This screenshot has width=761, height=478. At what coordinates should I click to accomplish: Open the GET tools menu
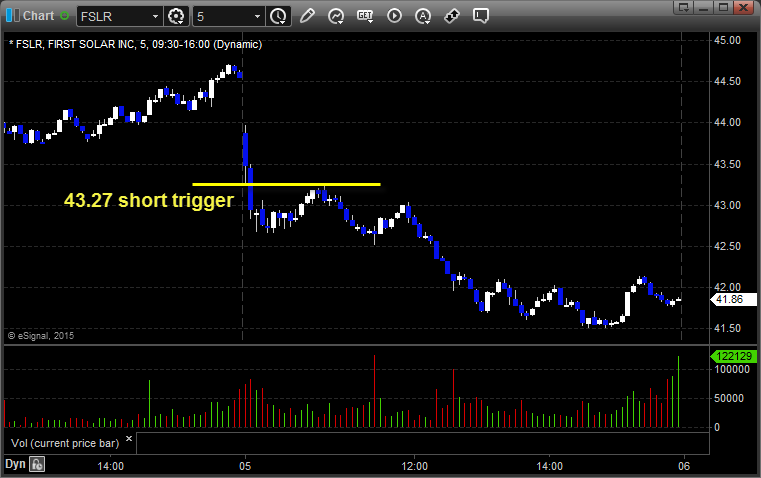click(365, 16)
